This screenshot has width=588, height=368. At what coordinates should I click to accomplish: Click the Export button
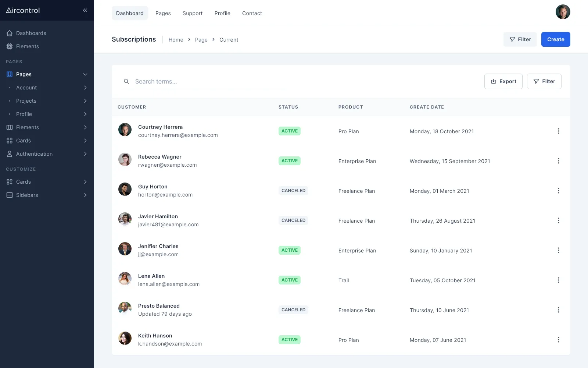(x=503, y=81)
